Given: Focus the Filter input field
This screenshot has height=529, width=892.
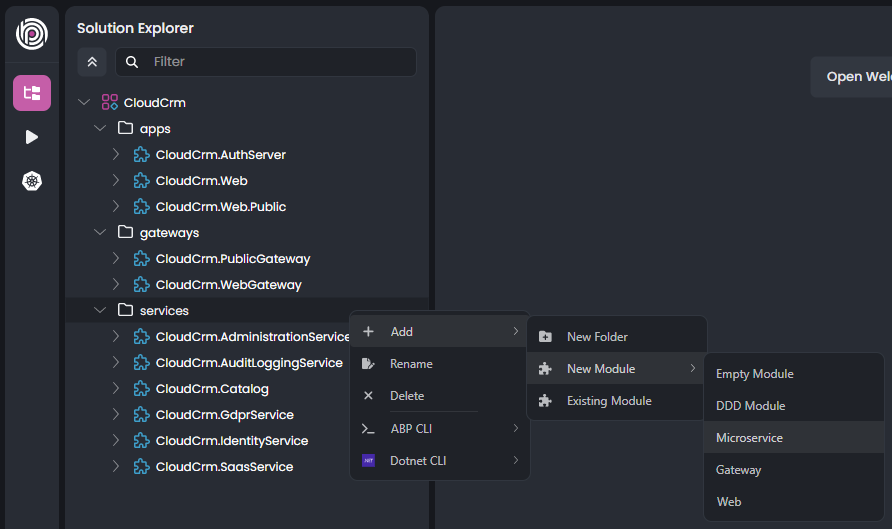Looking at the screenshot, I should [x=266, y=62].
